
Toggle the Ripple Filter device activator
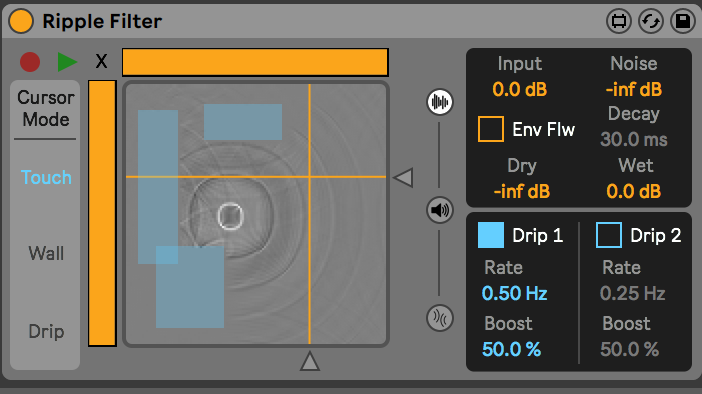tap(21, 21)
